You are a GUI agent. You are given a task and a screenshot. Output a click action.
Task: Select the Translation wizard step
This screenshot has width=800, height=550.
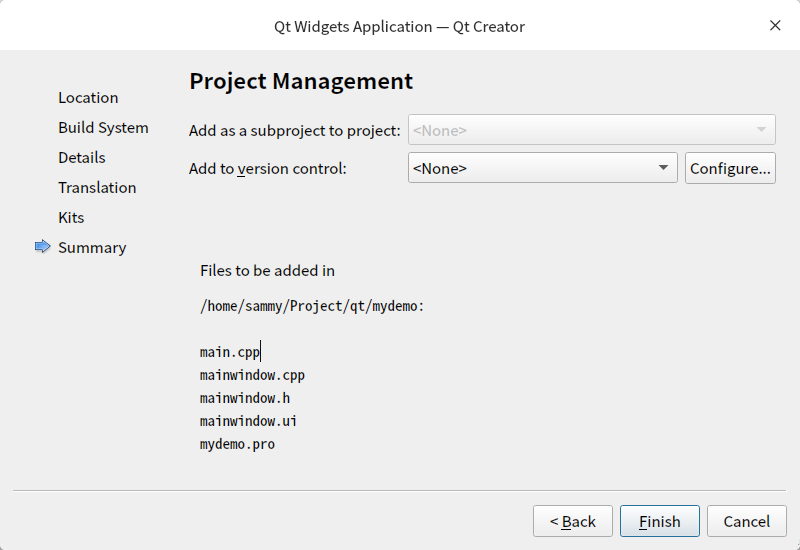click(x=97, y=188)
